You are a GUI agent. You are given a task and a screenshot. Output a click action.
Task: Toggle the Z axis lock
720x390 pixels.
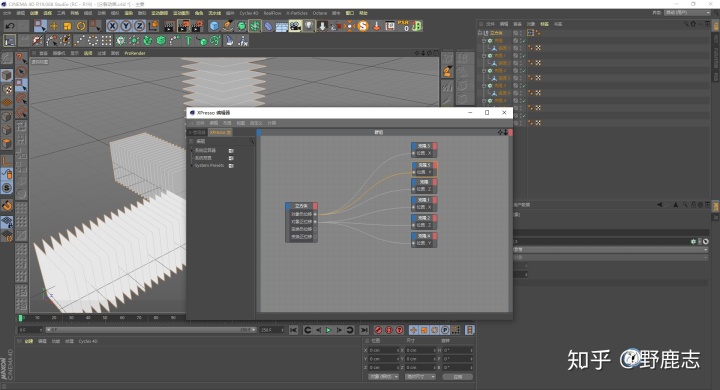click(139, 26)
